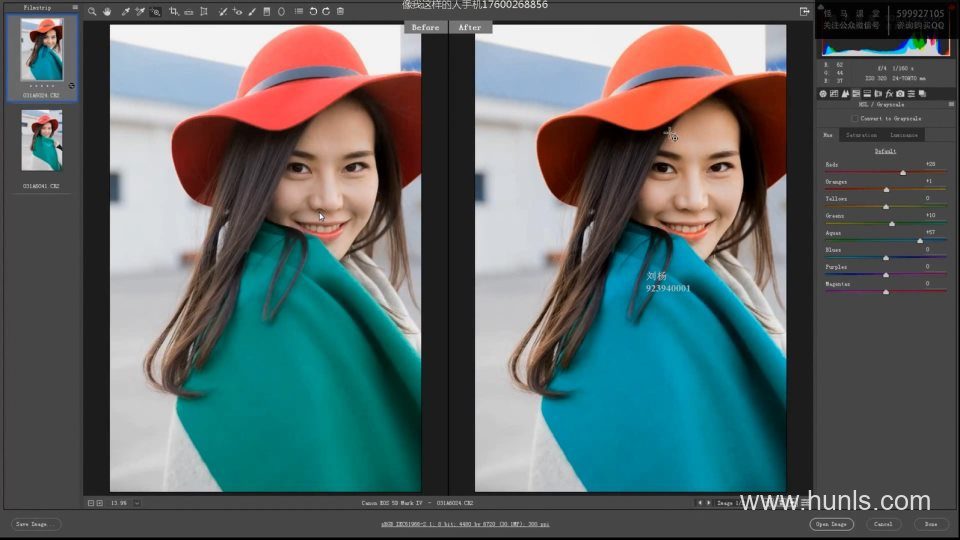The height and width of the screenshot is (540, 960).
Task: Open the zoom level dropdown
Action: point(137,503)
